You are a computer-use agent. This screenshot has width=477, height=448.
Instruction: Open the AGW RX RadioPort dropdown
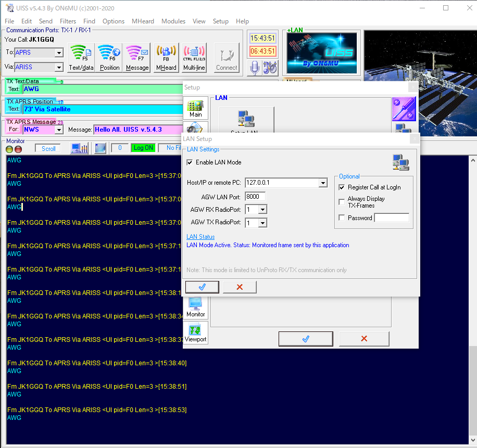[x=262, y=209]
